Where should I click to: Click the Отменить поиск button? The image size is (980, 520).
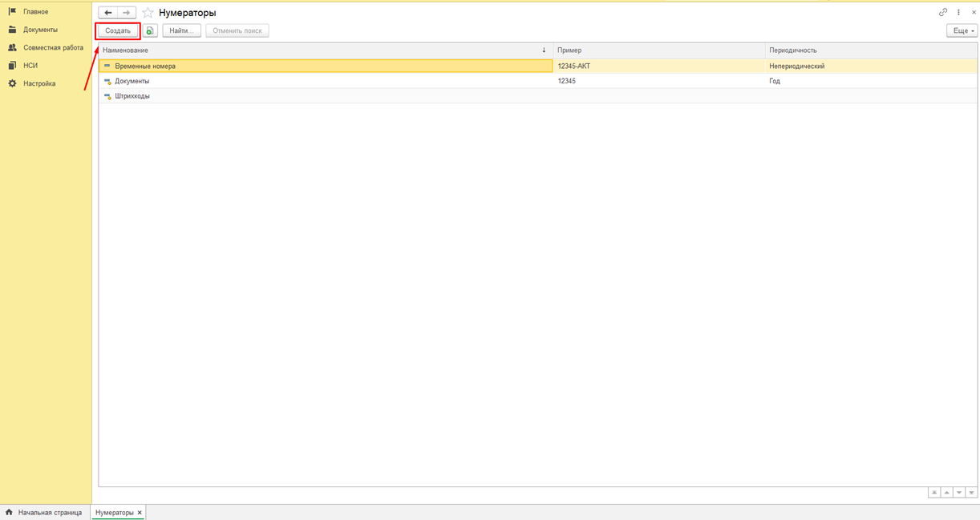point(237,30)
